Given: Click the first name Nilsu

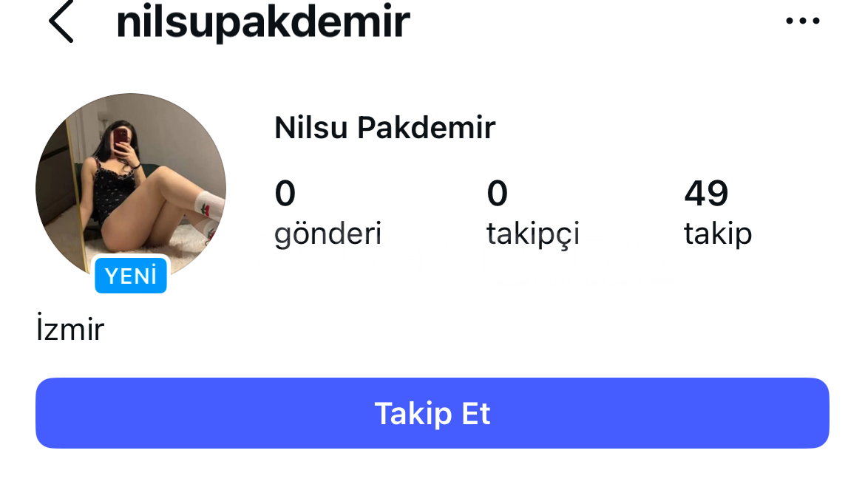Looking at the screenshot, I should [x=311, y=128].
